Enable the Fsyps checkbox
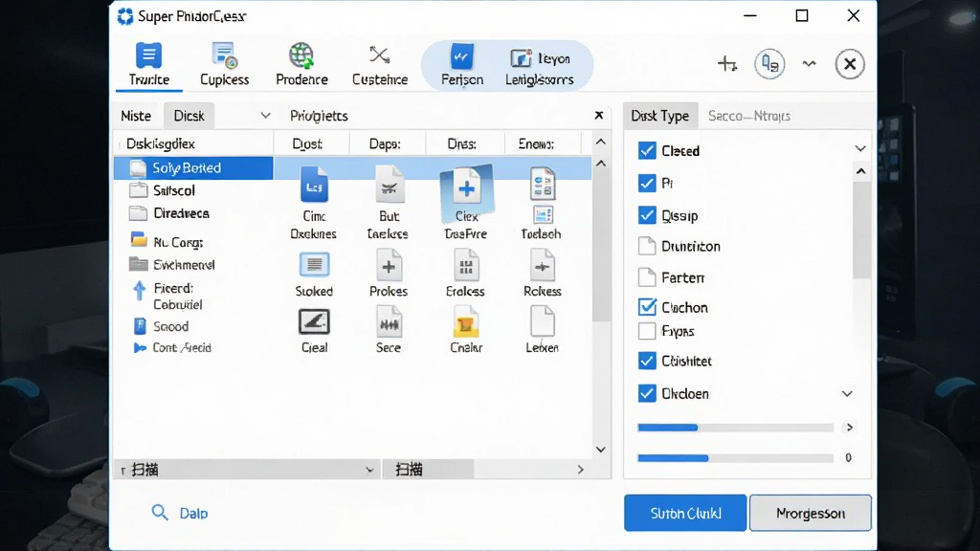The image size is (980, 551). point(647,331)
